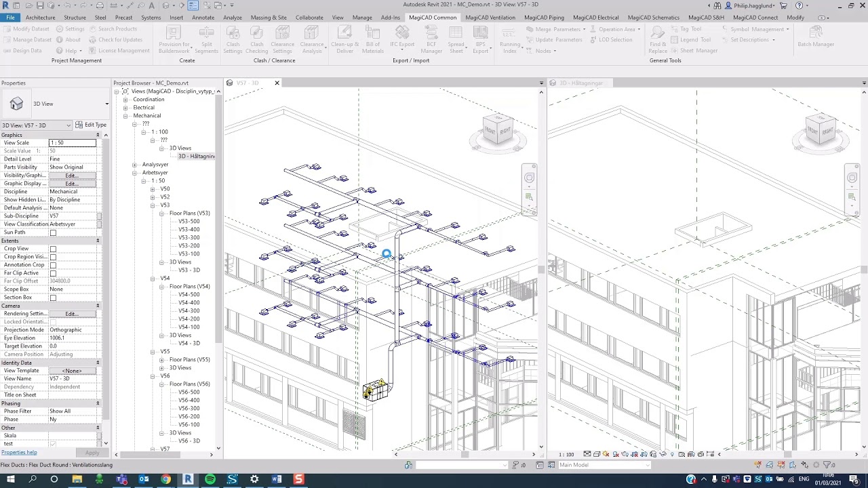The image size is (868, 488).
Task: Select 3D - Håltagningar view in browser
Action: (x=196, y=157)
